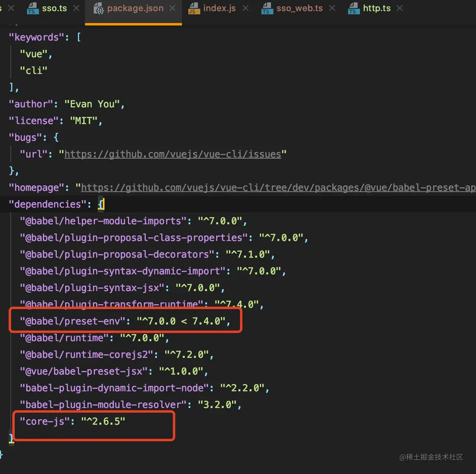Click the TS file icon on http.ts tab

[x=354, y=8]
